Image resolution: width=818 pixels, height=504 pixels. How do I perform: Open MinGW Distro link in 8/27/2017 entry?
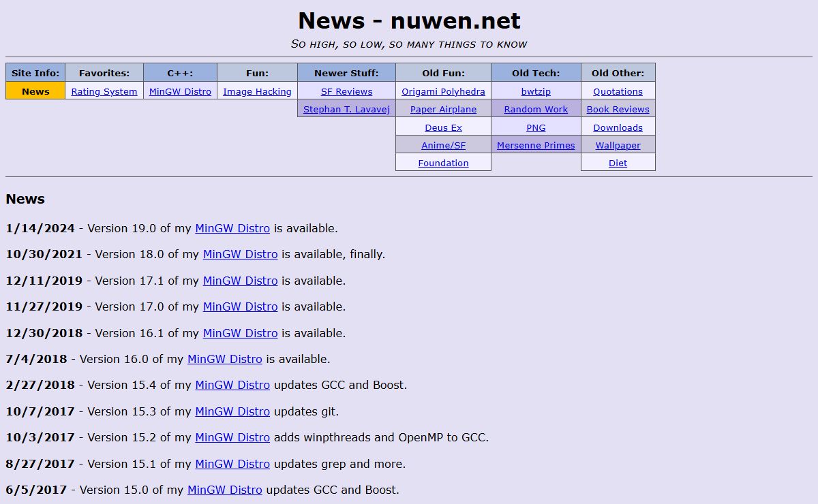tap(232, 464)
